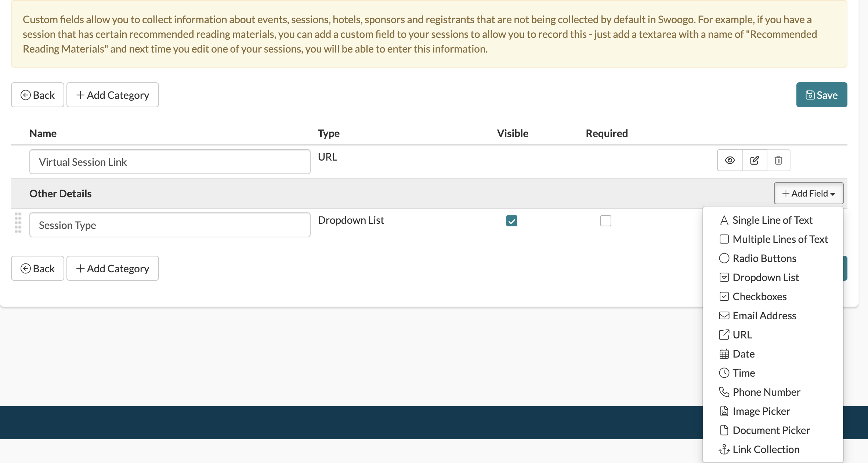This screenshot has width=868, height=463.
Task: Select the Radio Buttons field type
Action: coord(764,258)
